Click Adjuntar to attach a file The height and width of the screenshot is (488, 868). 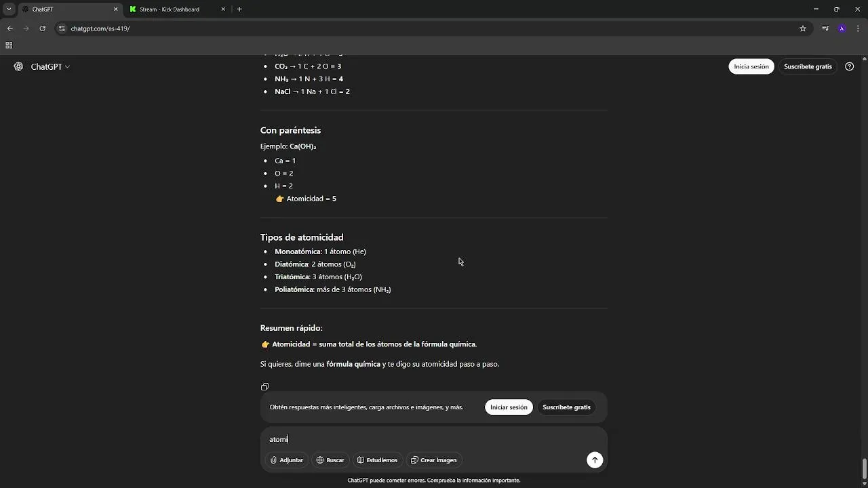pyautogui.click(x=287, y=460)
